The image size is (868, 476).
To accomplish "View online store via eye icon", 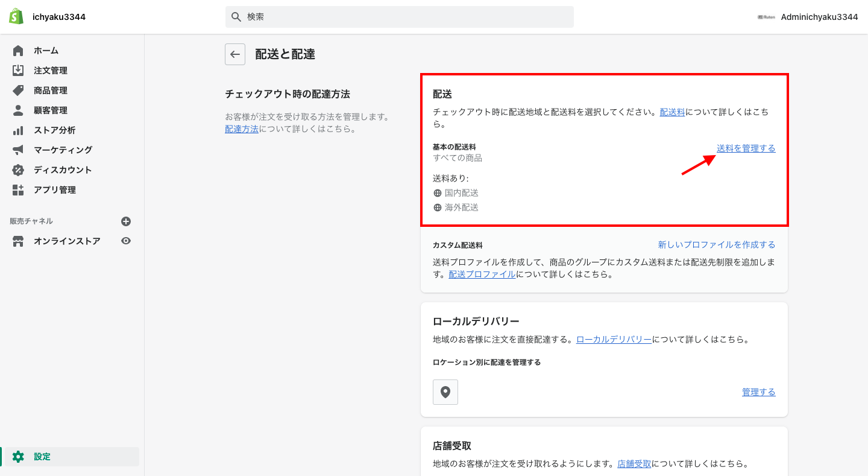I will pos(126,241).
